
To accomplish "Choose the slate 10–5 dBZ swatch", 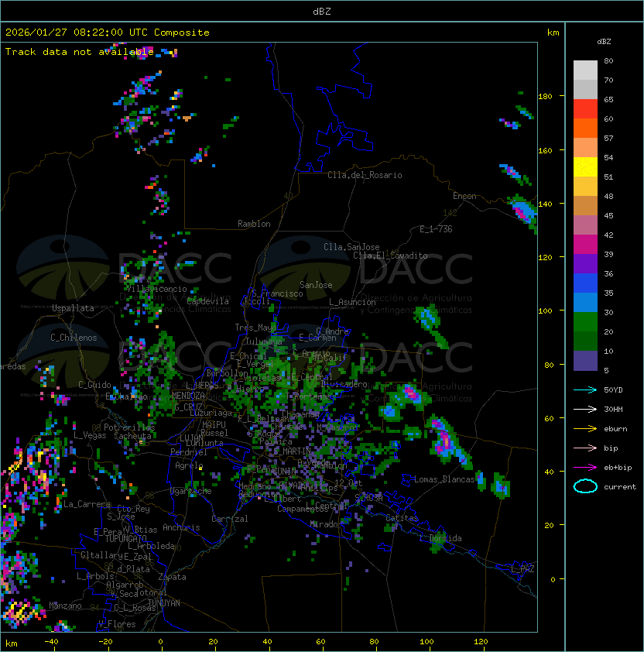I will pos(585,361).
